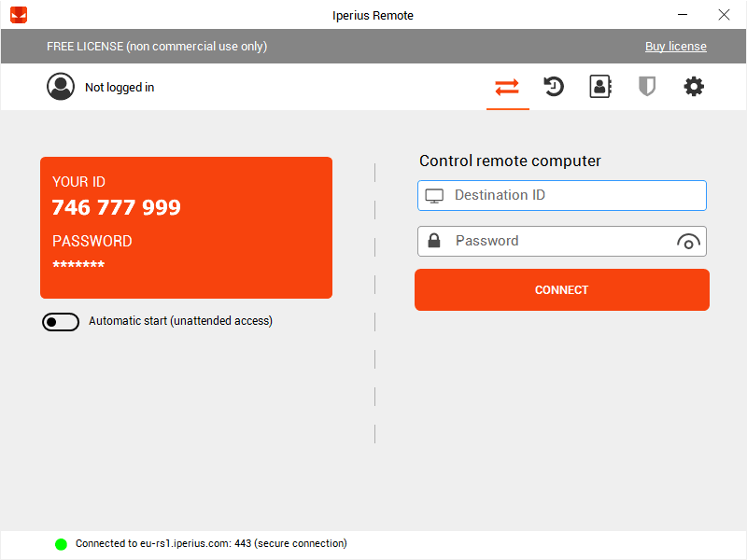
Task: Click the Not logged in label
Action: (120, 88)
